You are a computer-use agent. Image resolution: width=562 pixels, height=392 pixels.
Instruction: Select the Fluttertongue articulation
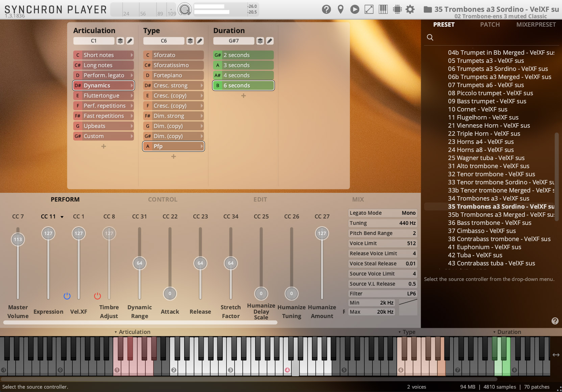(103, 96)
